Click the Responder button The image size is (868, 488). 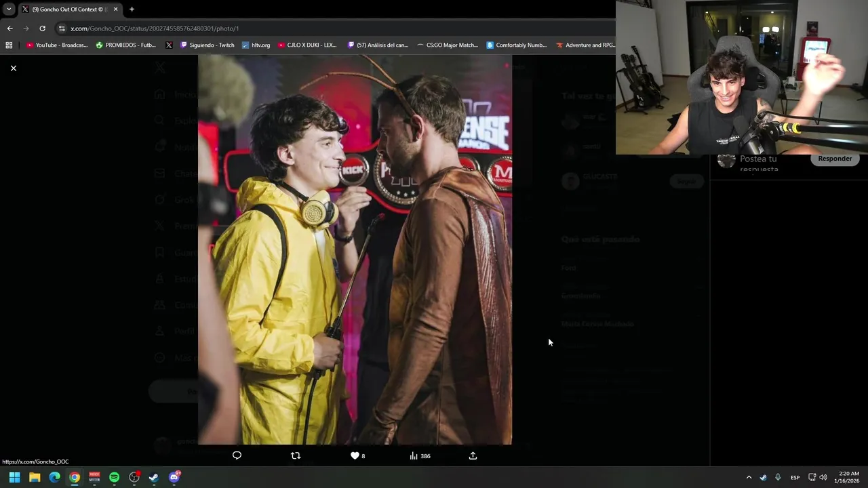click(835, 159)
